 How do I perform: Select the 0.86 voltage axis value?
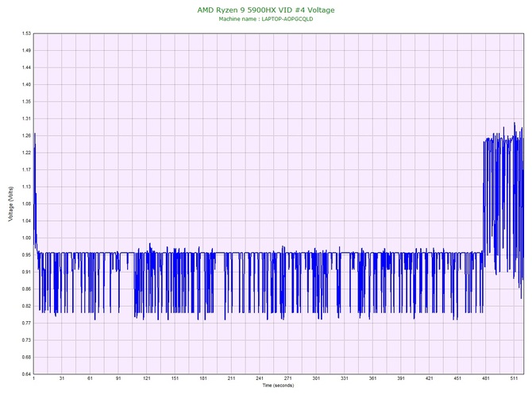[26, 289]
